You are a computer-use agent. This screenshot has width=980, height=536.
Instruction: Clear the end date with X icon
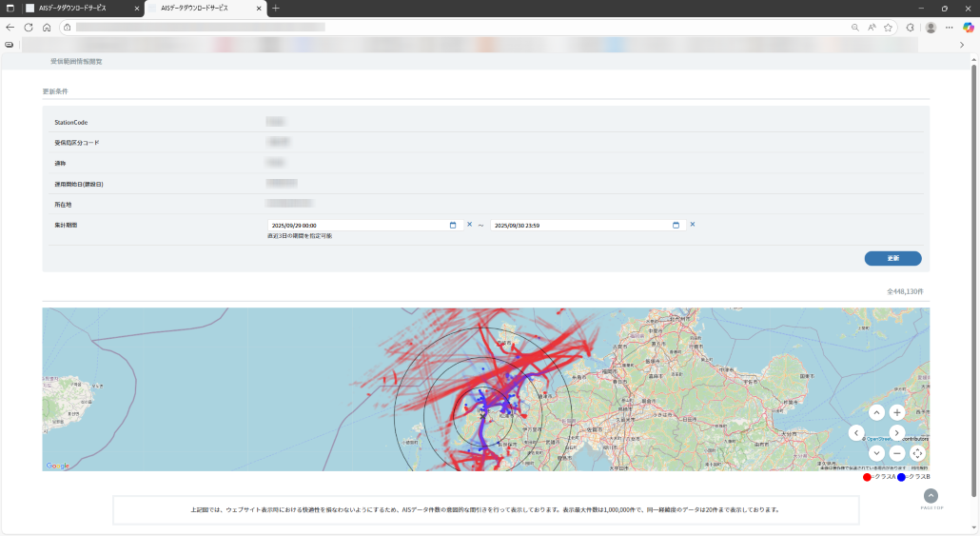point(692,225)
